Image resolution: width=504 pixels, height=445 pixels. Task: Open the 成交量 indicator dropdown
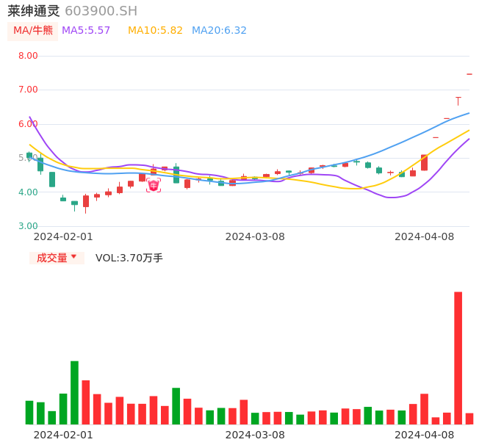[x=57, y=258]
